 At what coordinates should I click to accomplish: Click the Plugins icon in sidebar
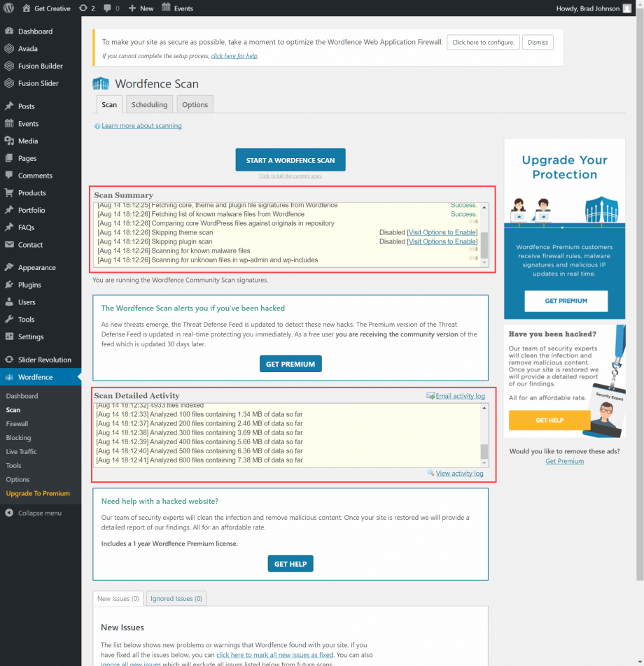pos(10,284)
